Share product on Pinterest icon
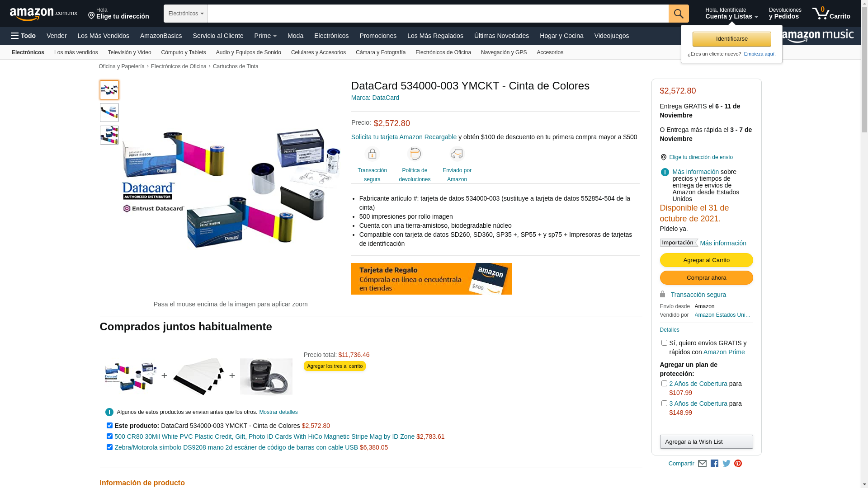Viewport: 868px width, 488px height. click(738, 464)
